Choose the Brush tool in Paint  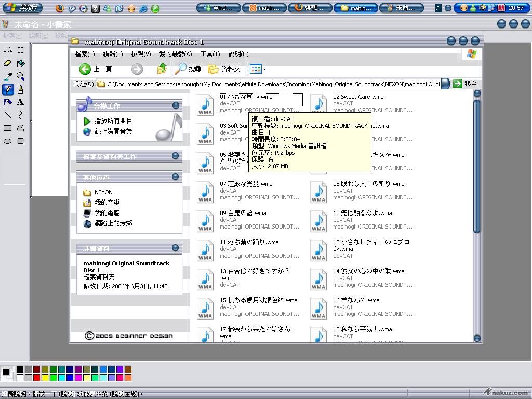tap(20, 89)
